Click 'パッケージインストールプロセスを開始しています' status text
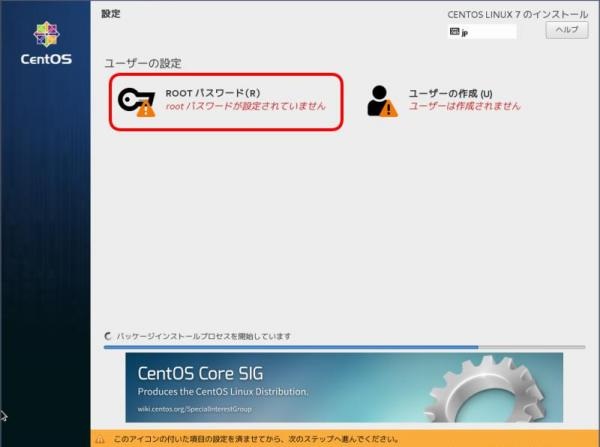This screenshot has height=447, width=600. point(203,336)
